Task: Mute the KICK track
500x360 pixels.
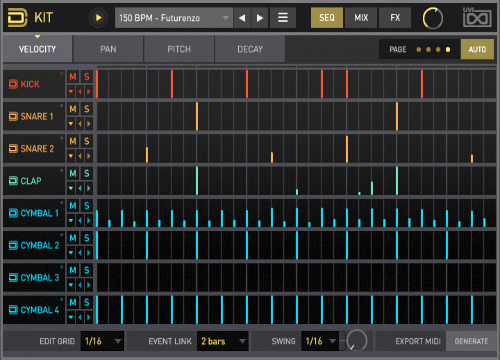Action: pyautogui.click(x=73, y=77)
